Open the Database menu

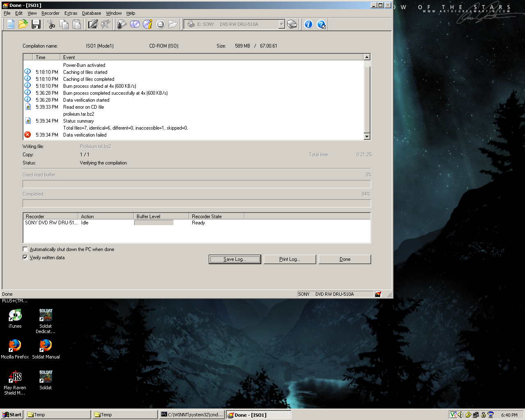coord(91,13)
